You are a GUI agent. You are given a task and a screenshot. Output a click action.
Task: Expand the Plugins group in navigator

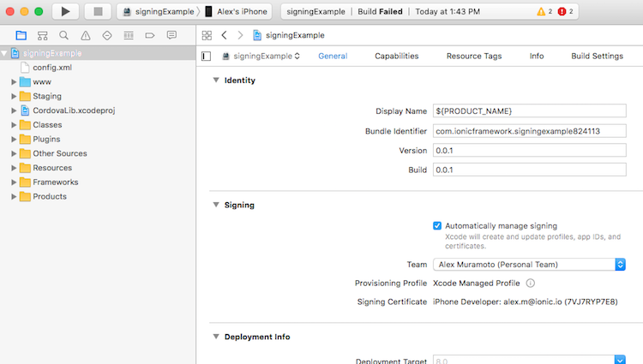[14, 139]
